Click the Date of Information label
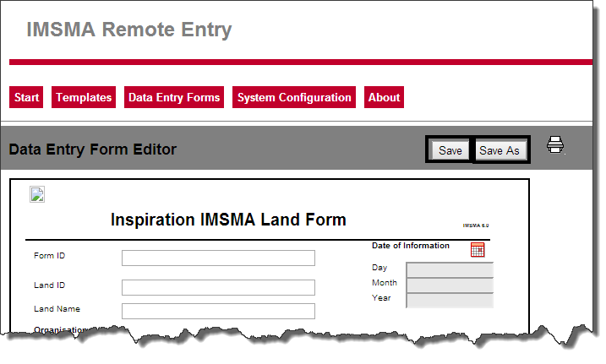 click(411, 246)
